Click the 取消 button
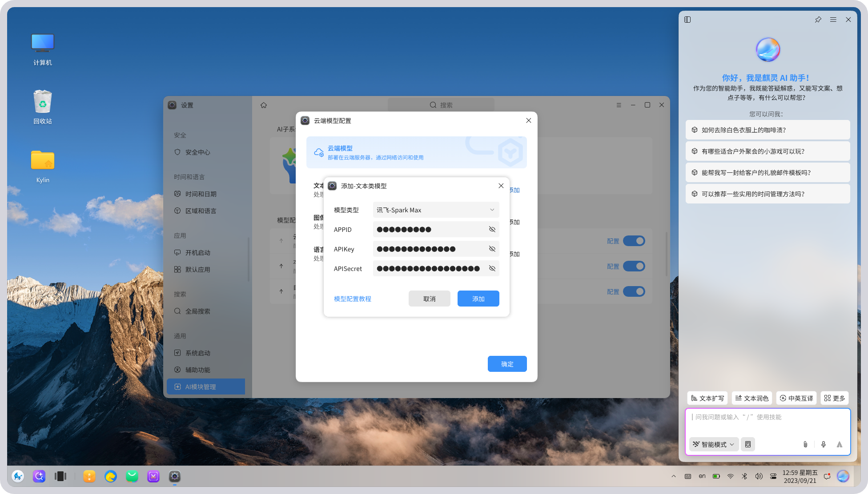The image size is (868, 494). coord(429,299)
